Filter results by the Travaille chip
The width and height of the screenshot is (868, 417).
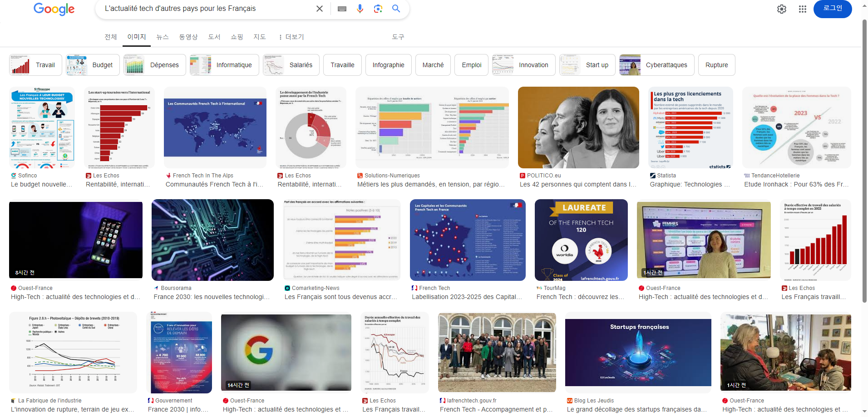pyautogui.click(x=342, y=65)
